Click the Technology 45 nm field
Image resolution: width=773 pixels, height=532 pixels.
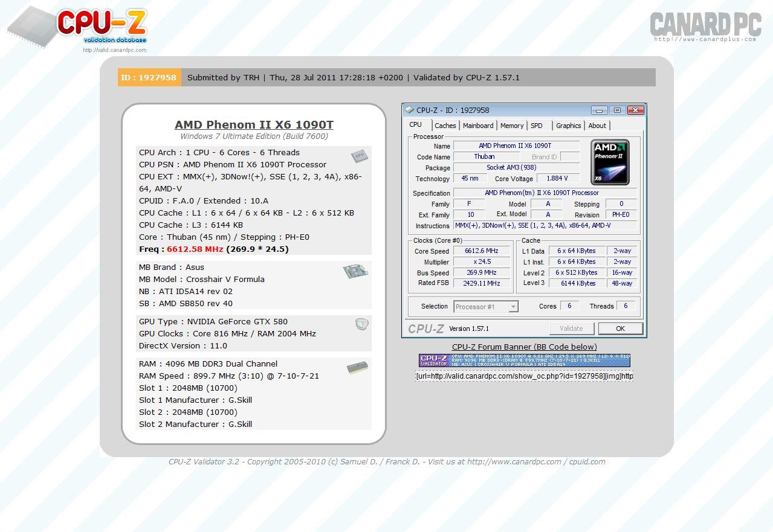[x=470, y=179]
